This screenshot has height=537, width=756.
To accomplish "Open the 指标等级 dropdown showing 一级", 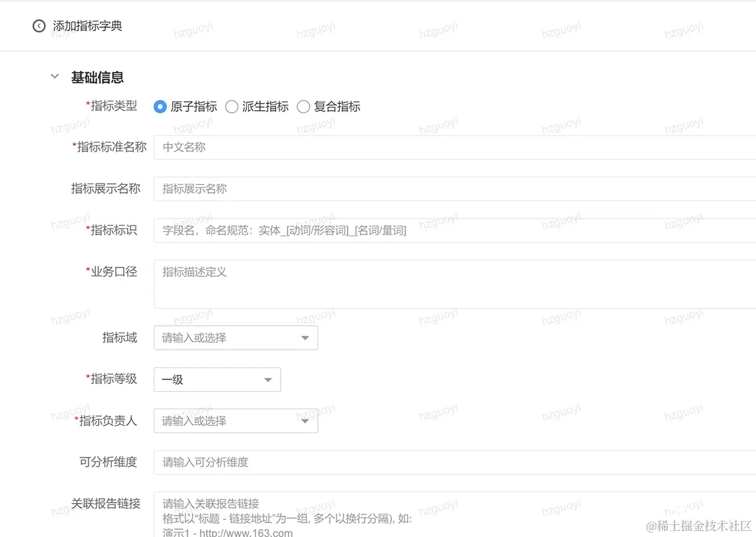I will click(212, 379).
